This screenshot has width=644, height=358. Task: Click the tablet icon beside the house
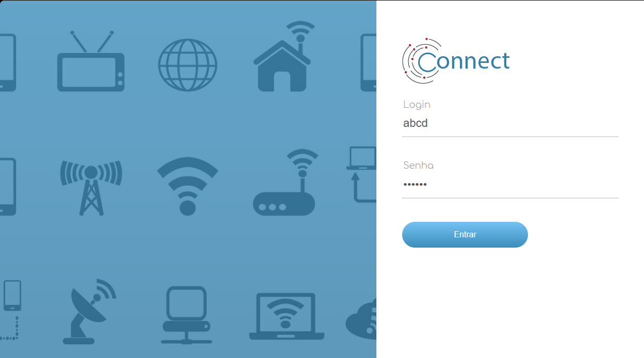(x=368, y=62)
